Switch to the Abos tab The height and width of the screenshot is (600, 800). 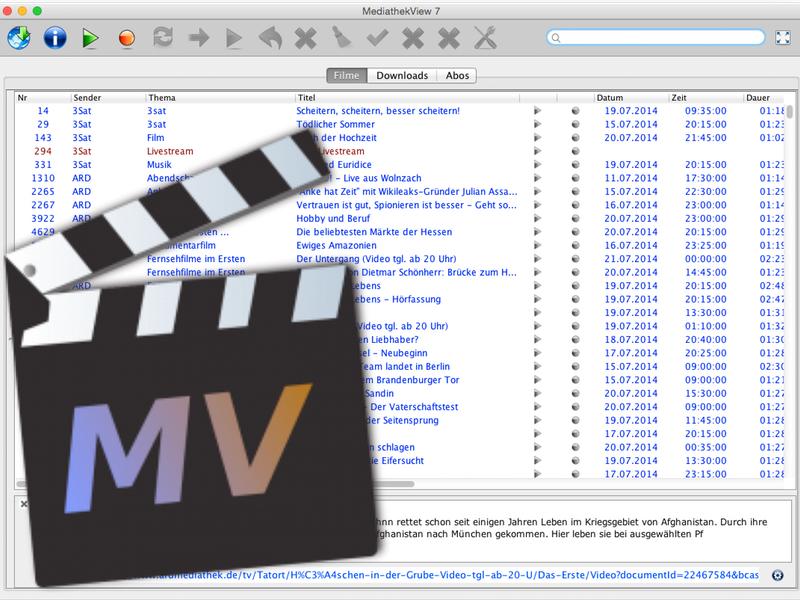[x=457, y=76]
